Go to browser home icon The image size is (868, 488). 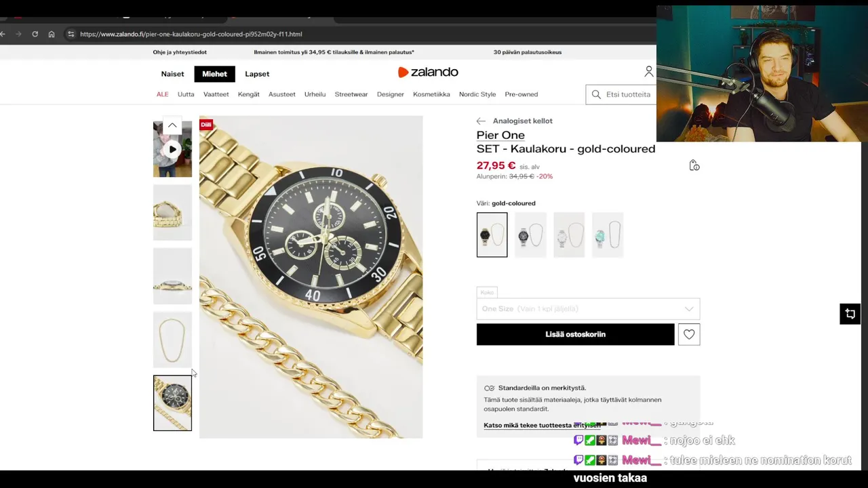[x=52, y=34]
